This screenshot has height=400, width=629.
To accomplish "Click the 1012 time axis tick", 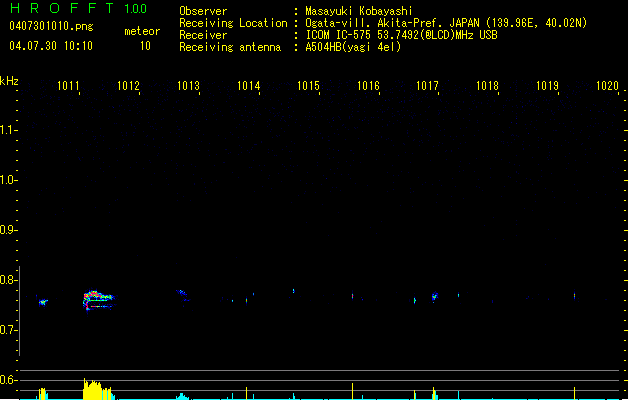I will tap(128, 86).
